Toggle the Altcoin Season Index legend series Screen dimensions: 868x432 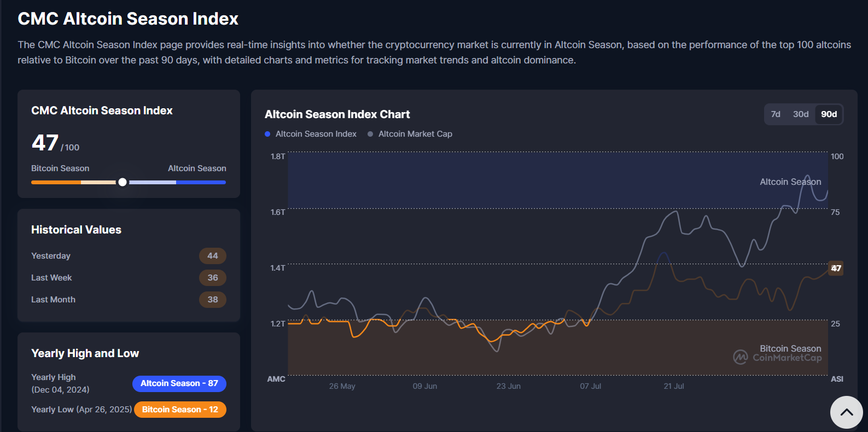coord(311,134)
